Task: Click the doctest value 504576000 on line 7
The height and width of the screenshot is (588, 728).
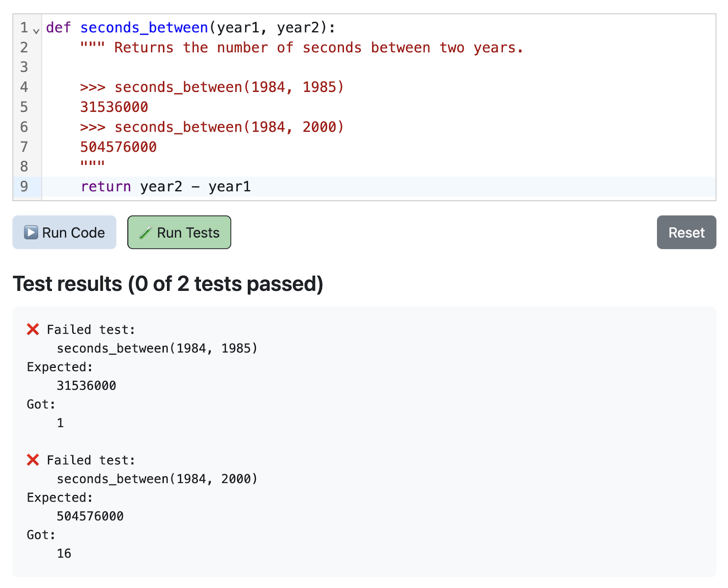Action: click(118, 147)
